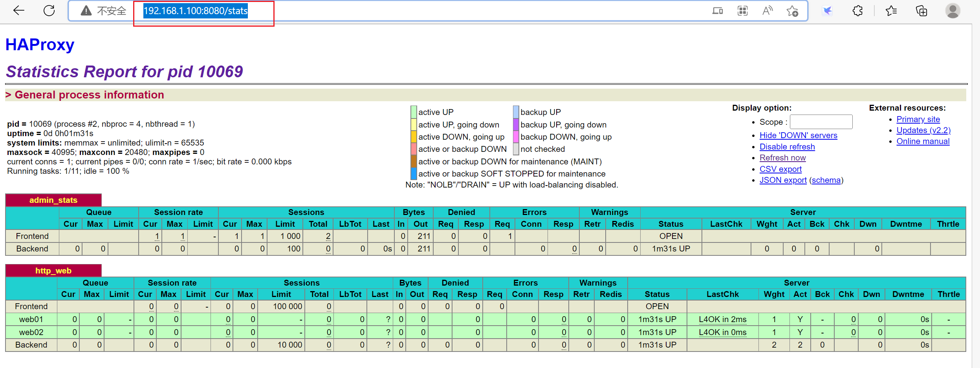Open the HAProxy title link
Image resolution: width=980 pixels, height=368 pixels.
tap(40, 45)
